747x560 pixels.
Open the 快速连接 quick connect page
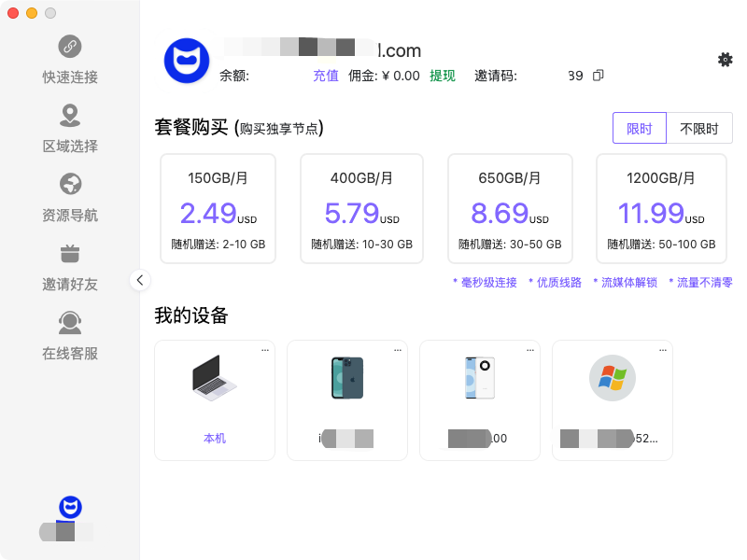click(x=70, y=59)
